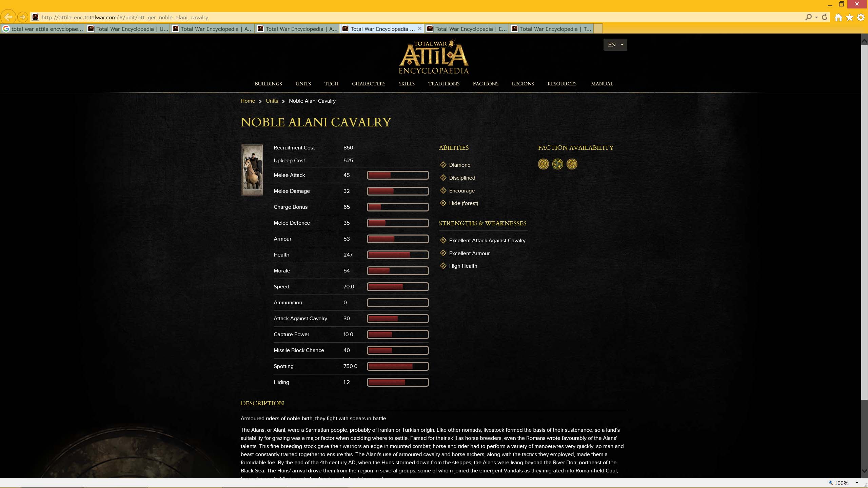
Task: Open the browser Tools gear icon
Action: pyautogui.click(x=861, y=17)
